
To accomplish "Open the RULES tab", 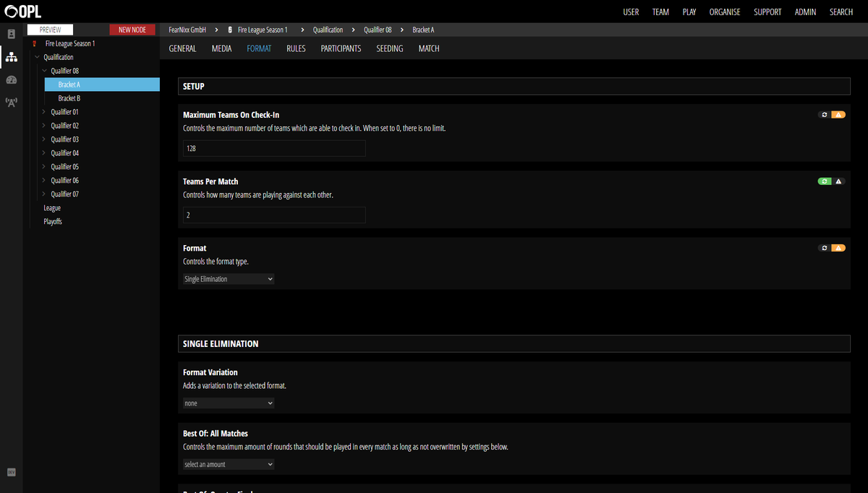I will point(296,48).
